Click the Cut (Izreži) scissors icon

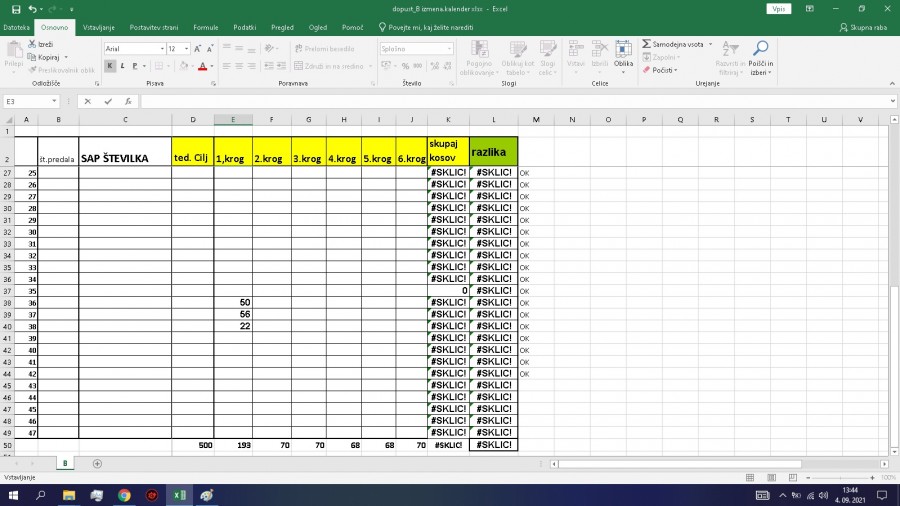tap(32, 45)
